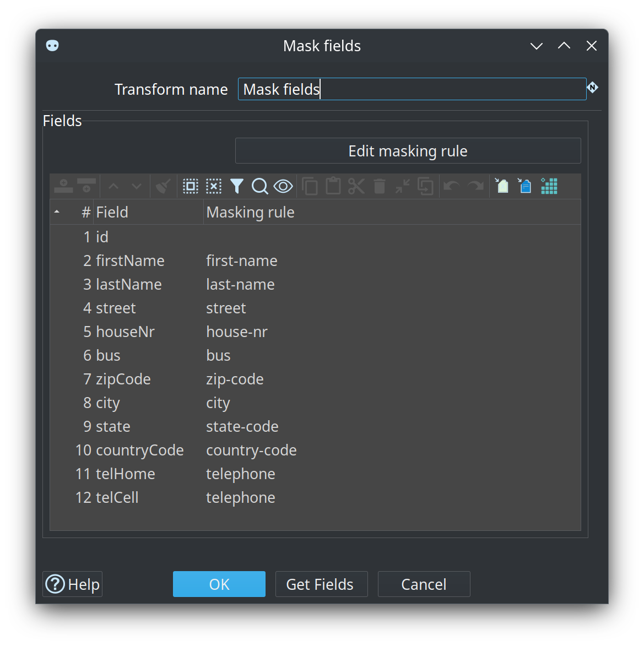The width and height of the screenshot is (644, 646).
Task: Click the teal grid icon
Action: (x=549, y=186)
